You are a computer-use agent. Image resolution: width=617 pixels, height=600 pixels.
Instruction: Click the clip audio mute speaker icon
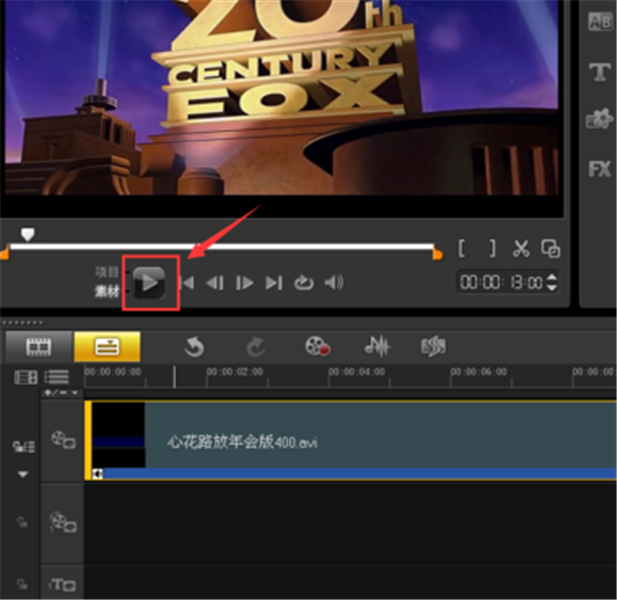(98, 474)
